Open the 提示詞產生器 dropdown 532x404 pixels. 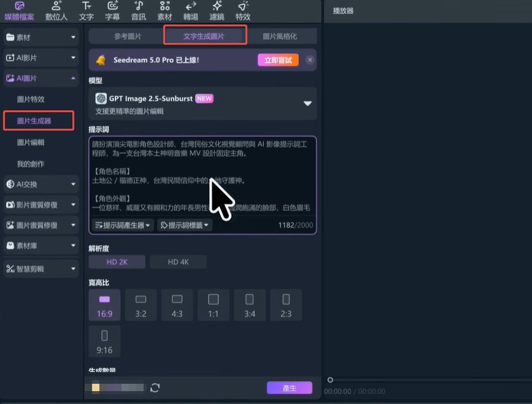pyautogui.click(x=123, y=225)
